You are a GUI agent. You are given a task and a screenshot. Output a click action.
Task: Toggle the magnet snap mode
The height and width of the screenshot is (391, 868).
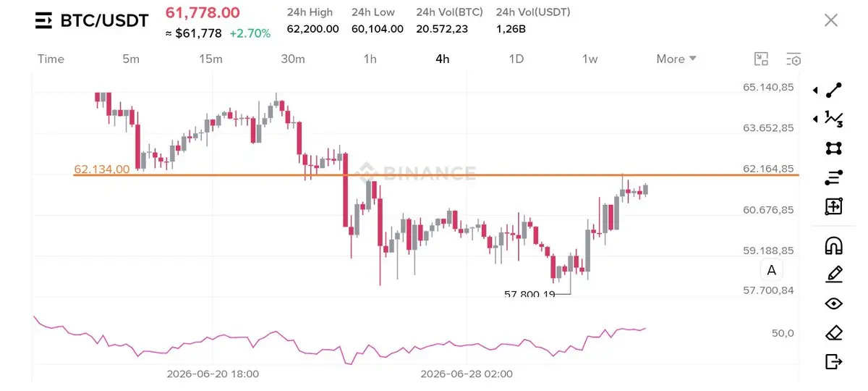834,245
